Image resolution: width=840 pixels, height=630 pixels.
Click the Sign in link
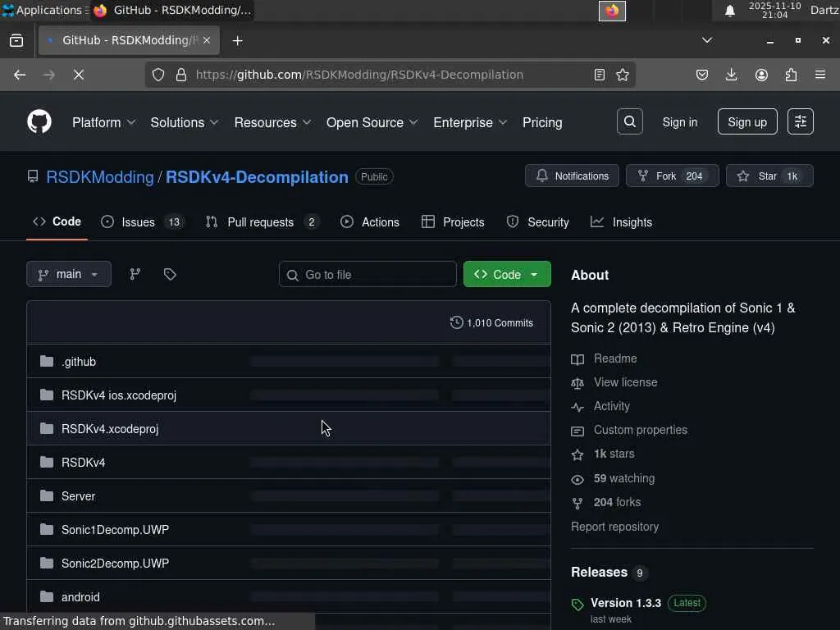(x=680, y=122)
